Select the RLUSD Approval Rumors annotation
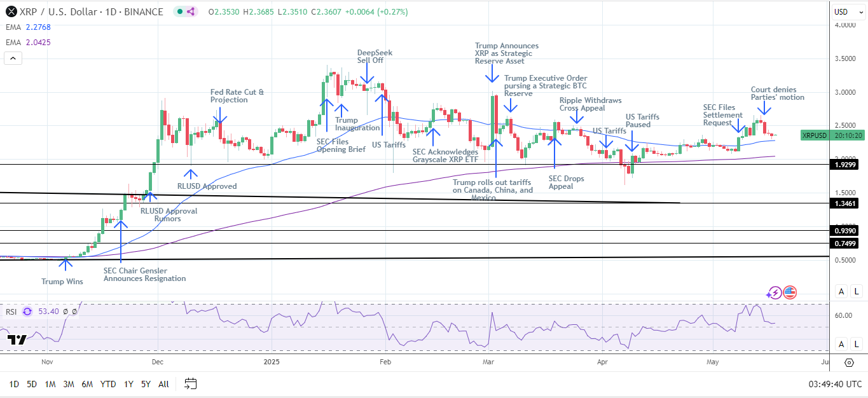This screenshot has height=398, width=868. pyautogui.click(x=169, y=215)
